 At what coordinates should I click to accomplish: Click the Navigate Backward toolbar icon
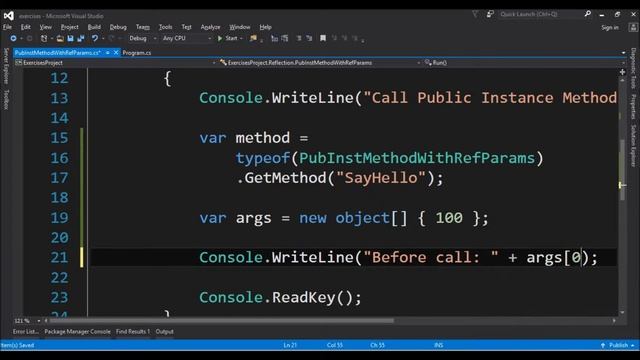13,38
